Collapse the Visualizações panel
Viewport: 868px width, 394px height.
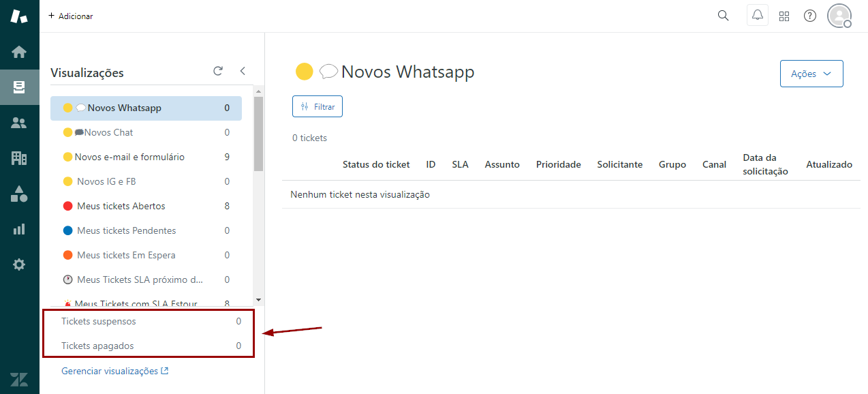click(x=243, y=71)
